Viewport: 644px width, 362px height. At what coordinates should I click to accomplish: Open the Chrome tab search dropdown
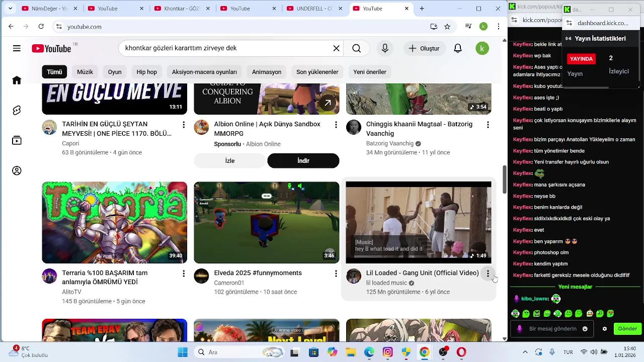click(x=10, y=9)
